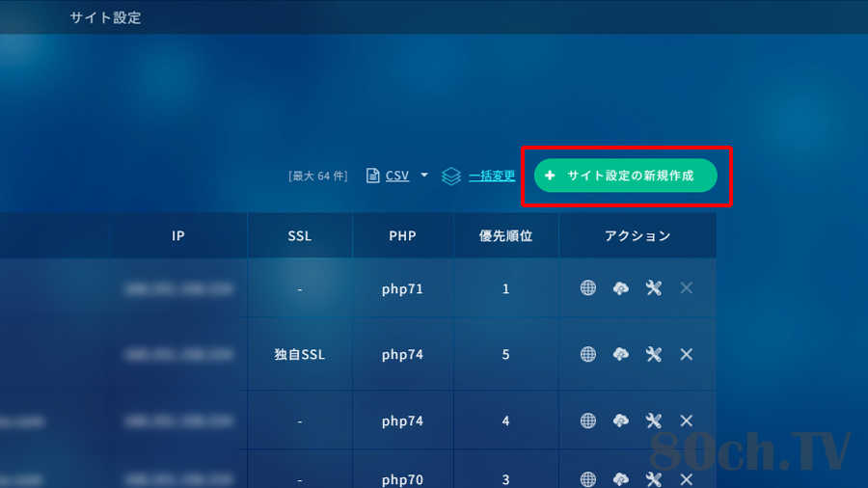Click the delete X in the priority 4 row
The height and width of the screenshot is (488, 868).
point(687,420)
